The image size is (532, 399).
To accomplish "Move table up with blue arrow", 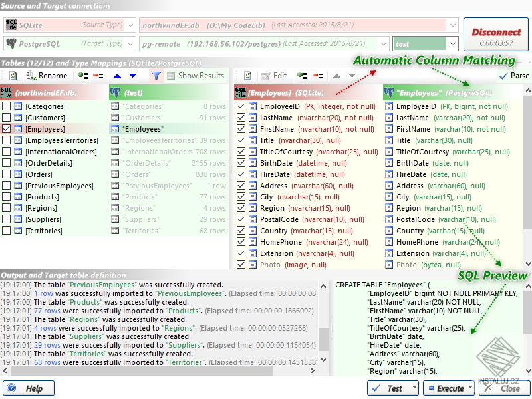I will pyautogui.click(x=118, y=76).
